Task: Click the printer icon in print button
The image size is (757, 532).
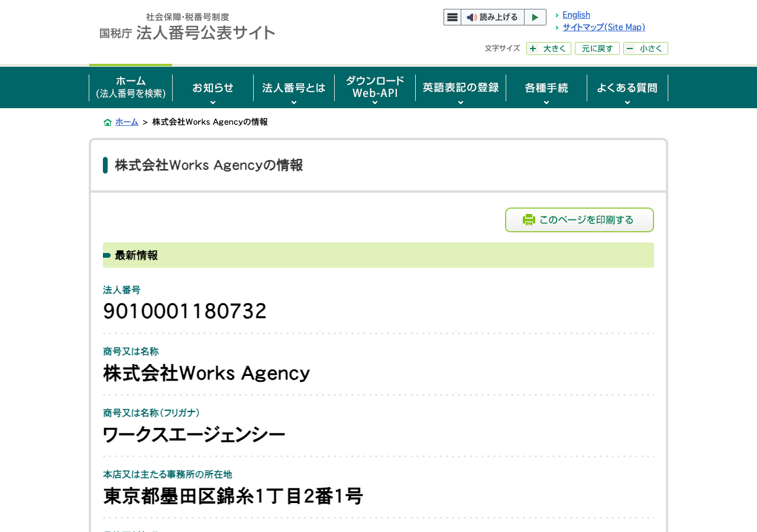Action: (x=529, y=220)
